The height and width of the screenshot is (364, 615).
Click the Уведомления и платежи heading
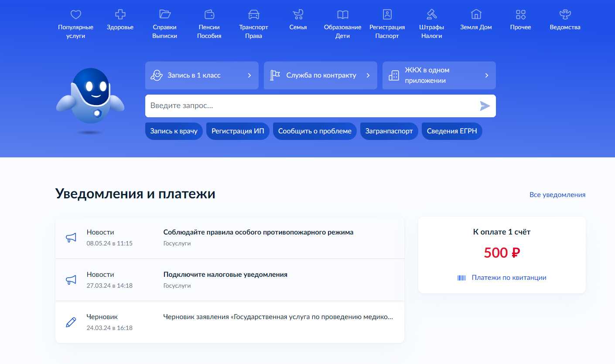(135, 194)
